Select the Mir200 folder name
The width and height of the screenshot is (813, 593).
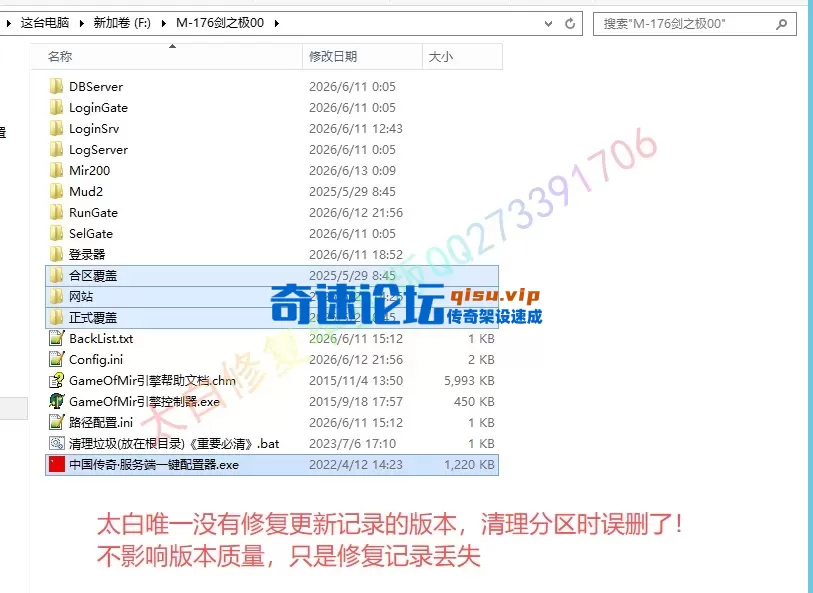[90, 171]
